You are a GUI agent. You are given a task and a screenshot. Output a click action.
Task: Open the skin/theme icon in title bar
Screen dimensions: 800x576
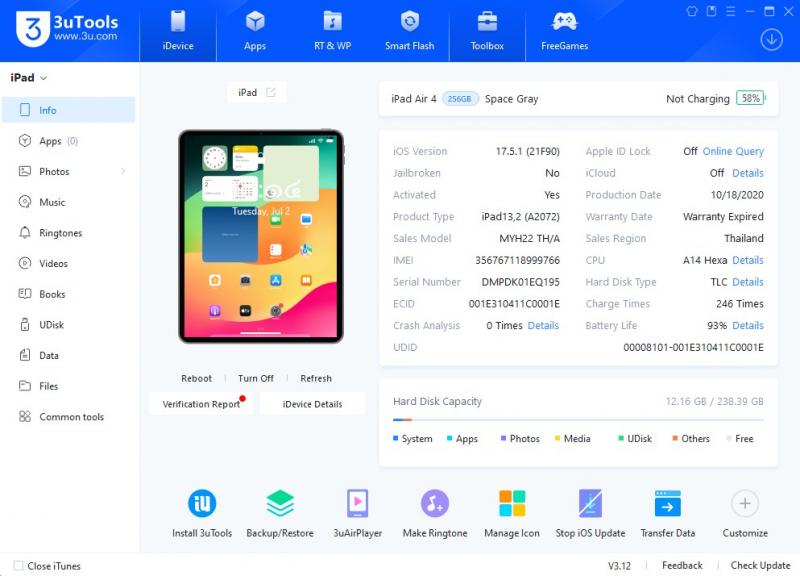[692, 11]
